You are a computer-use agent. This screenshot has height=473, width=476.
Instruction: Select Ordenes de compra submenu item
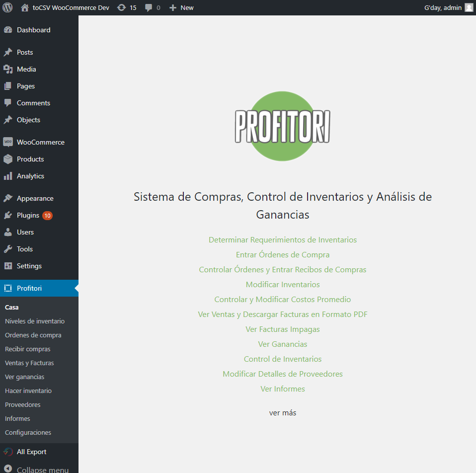33,335
